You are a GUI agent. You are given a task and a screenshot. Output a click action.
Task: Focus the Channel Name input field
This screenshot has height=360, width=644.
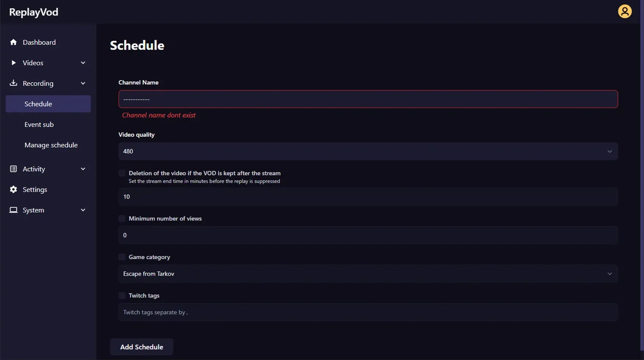point(368,99)
